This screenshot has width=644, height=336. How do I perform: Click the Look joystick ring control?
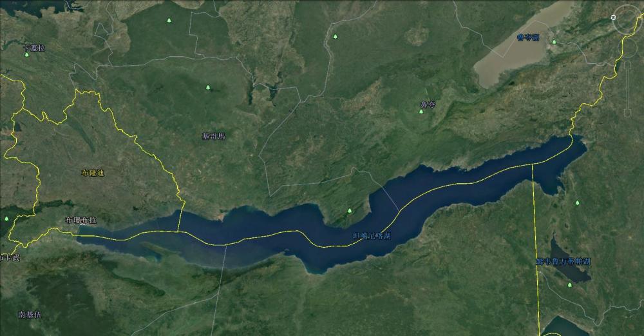(x=627, y=20)
